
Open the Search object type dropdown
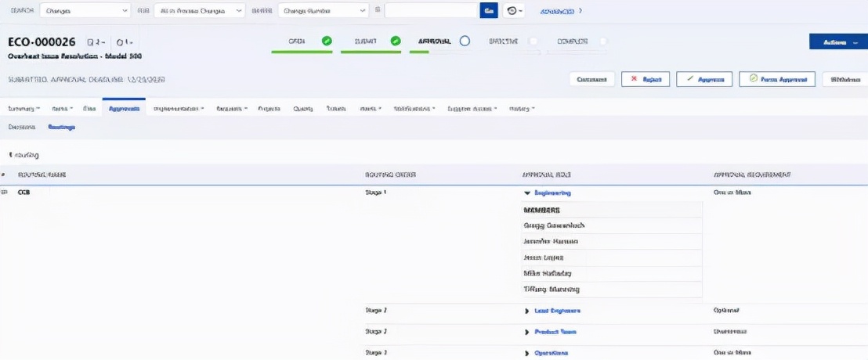pyautogui.click(x=85, y=11)
